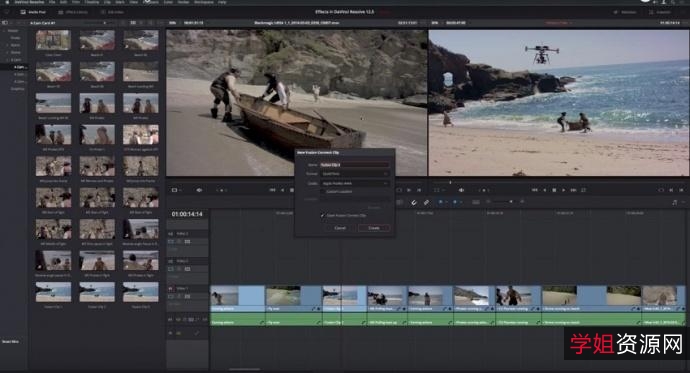The height and width of the screenshot is (373, 690).
Task: Open the Effects Library panel
Action: coord(73,12)
